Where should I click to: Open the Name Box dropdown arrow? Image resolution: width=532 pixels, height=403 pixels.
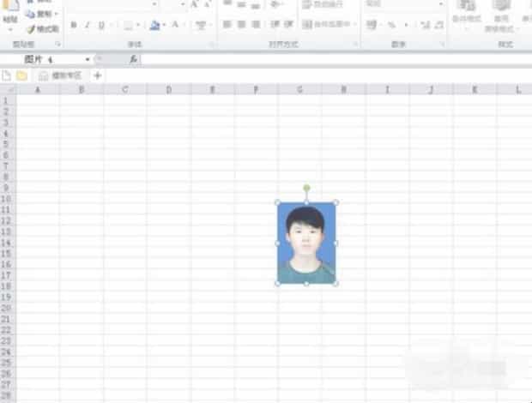88,59
